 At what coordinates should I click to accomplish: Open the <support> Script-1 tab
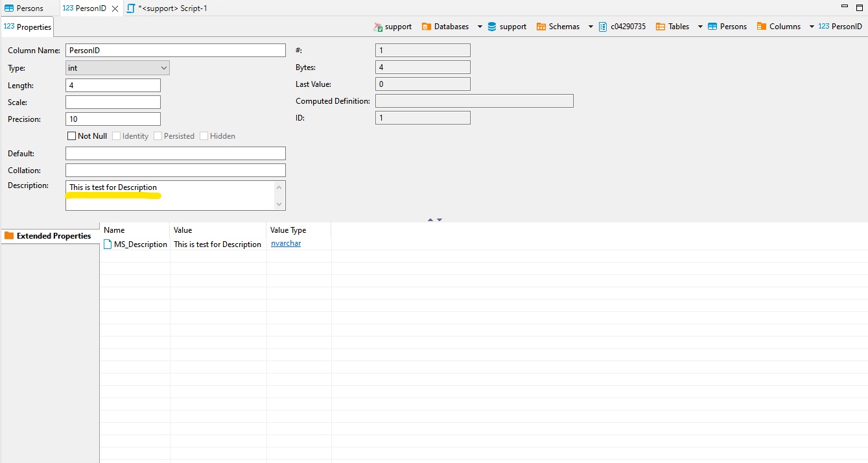tap(167, 8)
